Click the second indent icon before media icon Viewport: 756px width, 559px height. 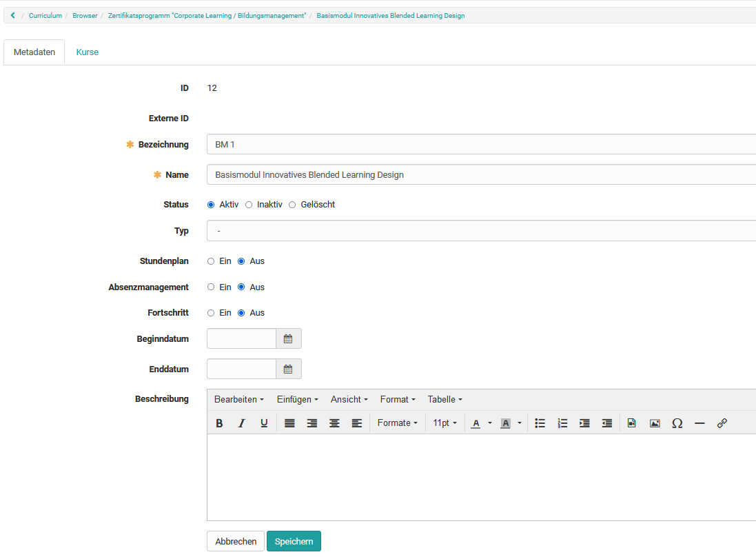[607, 423]
